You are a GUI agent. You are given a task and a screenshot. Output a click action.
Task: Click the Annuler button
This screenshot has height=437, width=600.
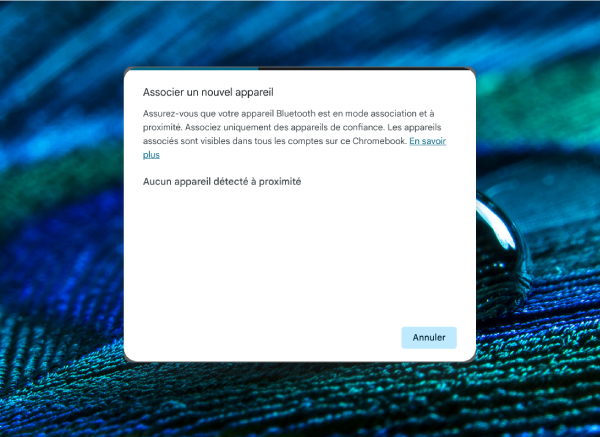(429, 338)
